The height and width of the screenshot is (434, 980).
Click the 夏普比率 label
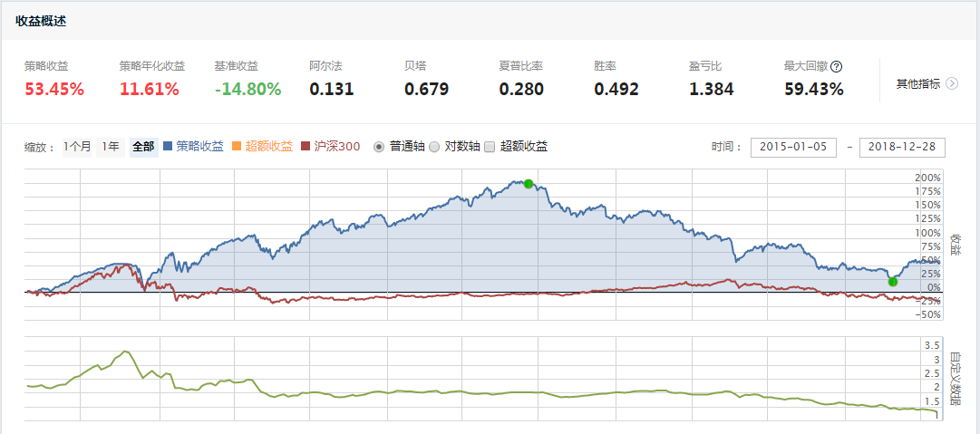tap(521, 66)
